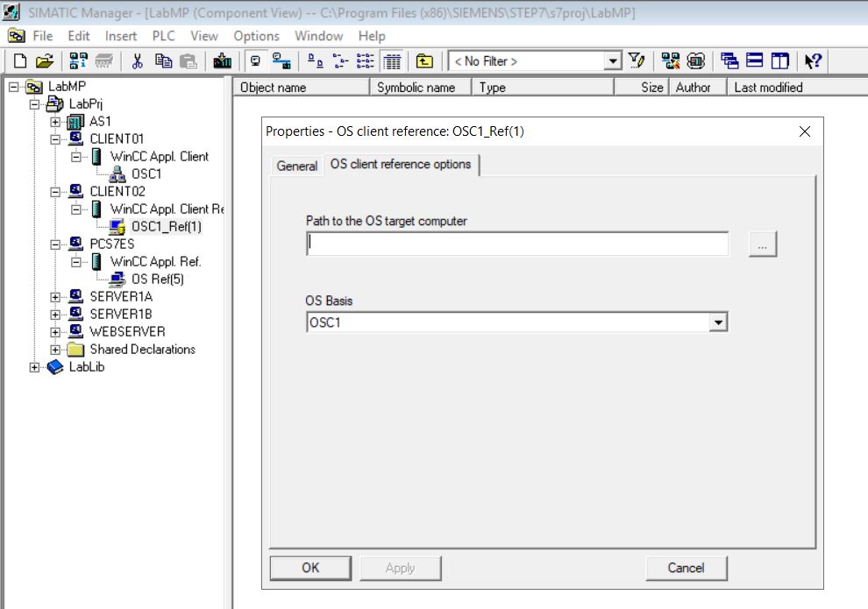Collapse the LabMP root node
Image resolution: width=868 pixels, height=609 pixels.
click(14, 87)
